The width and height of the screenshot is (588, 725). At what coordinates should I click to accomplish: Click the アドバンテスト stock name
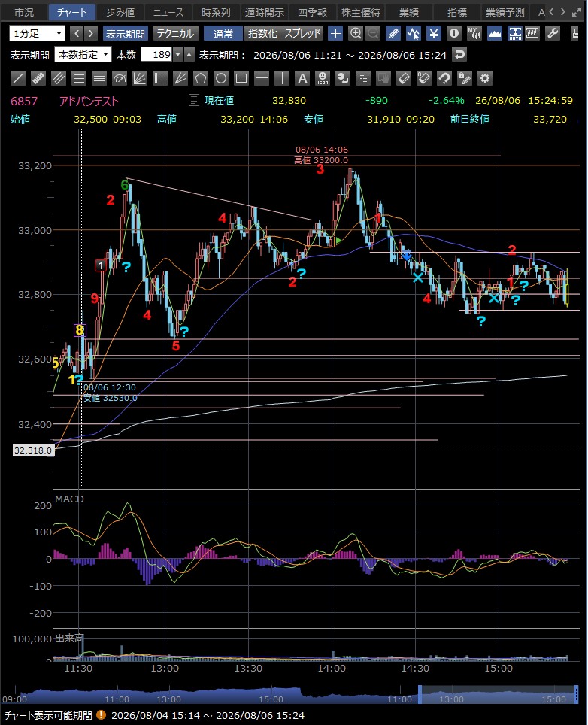[89, 101]
